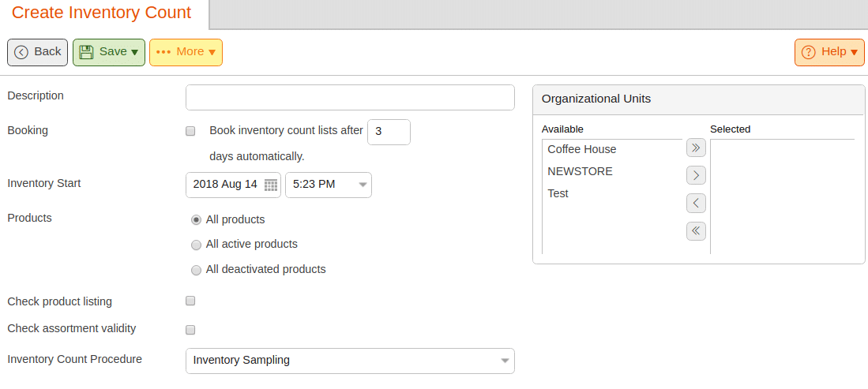Click the single right arrow transfer button
The width and height of the screenshot is (868, 389).
pyautogui.click(x=696, y=175)
